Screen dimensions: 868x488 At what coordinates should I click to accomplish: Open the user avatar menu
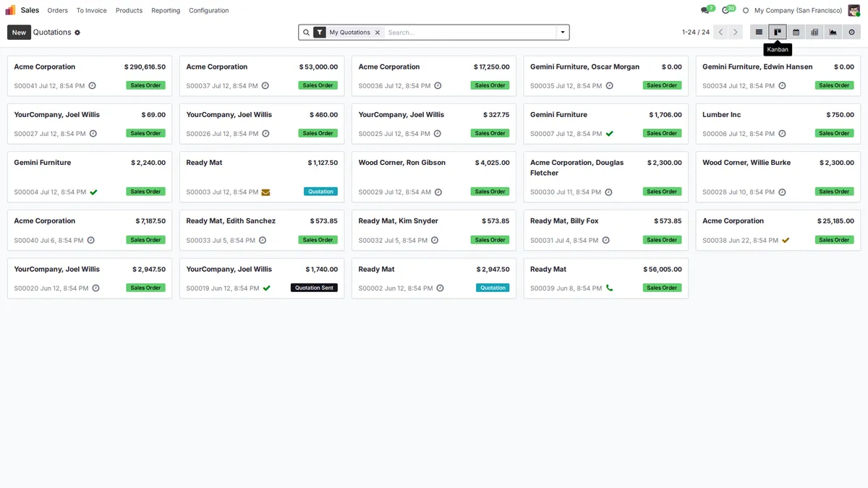(x=854, y=10)
